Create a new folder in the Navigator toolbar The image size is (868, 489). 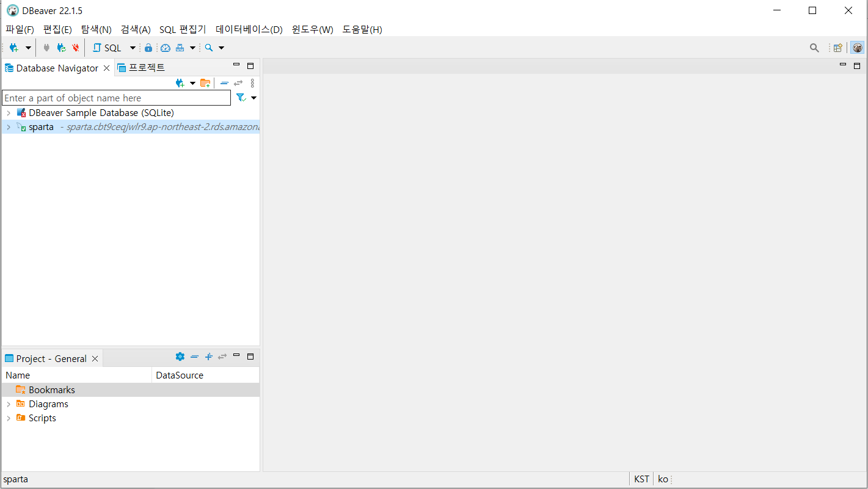click(205, 83)
